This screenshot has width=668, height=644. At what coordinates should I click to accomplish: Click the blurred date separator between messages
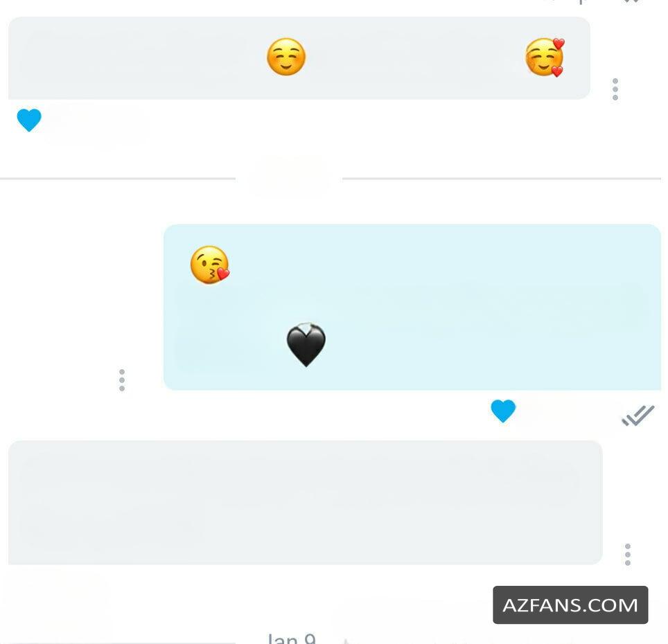click(x=290, y=178)
